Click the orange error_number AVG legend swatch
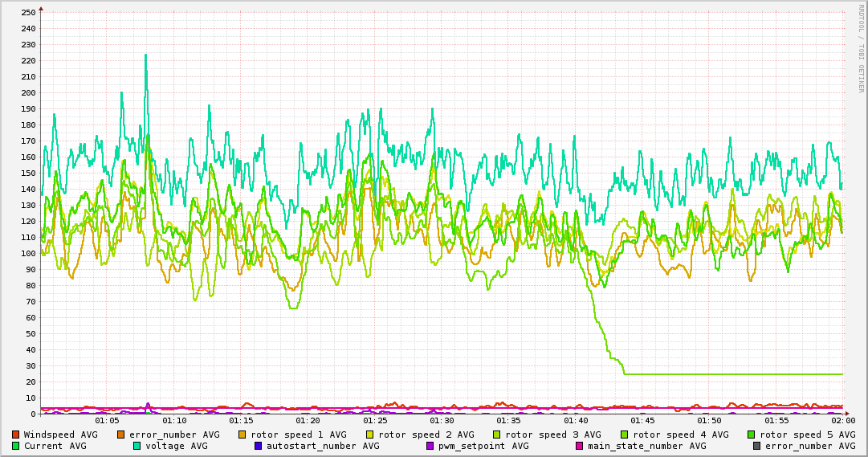 pyautogui.click(x=120, y=435)
